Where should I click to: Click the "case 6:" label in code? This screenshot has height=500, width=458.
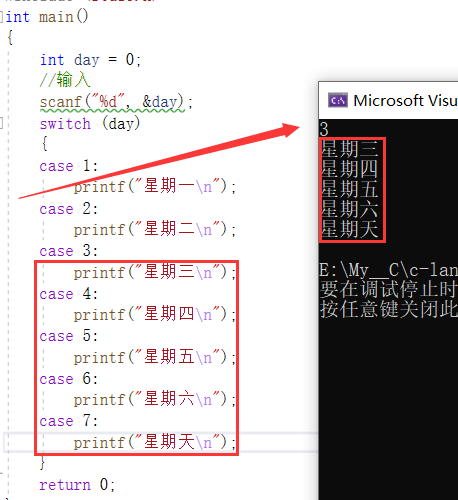(69, 379)
